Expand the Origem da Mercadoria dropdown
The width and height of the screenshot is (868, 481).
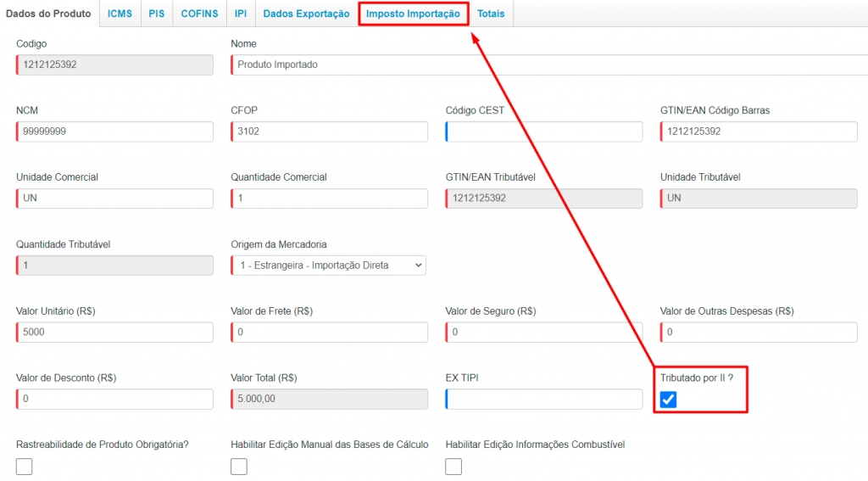329,266
